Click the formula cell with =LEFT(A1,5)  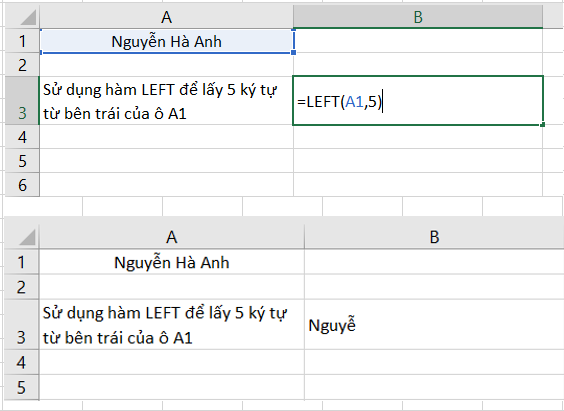[x=418, y=101]
